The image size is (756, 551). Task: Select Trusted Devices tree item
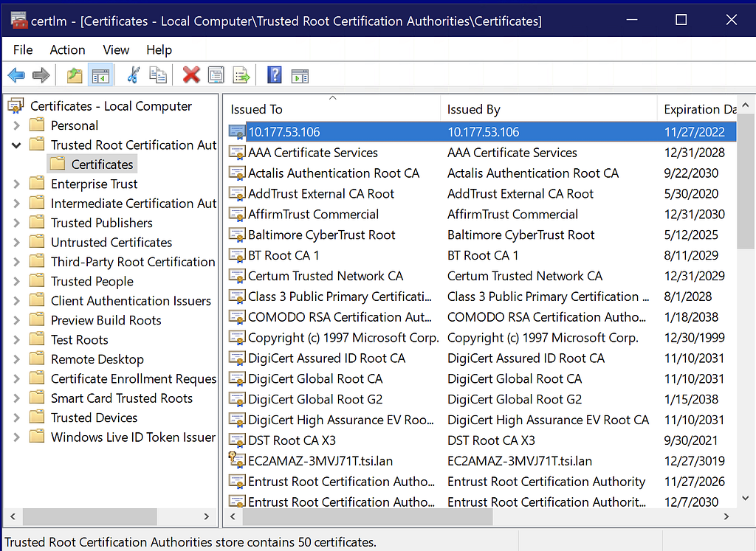coord(94,417)
